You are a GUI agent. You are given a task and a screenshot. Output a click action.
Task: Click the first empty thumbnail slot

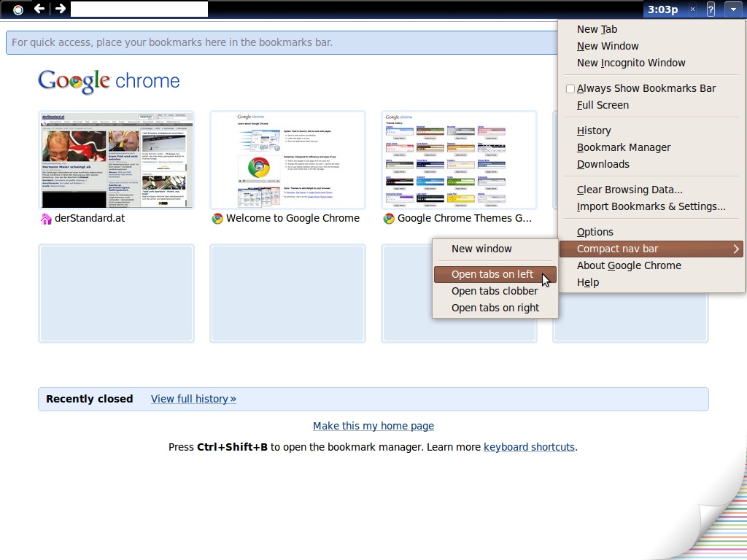[116, 293]
